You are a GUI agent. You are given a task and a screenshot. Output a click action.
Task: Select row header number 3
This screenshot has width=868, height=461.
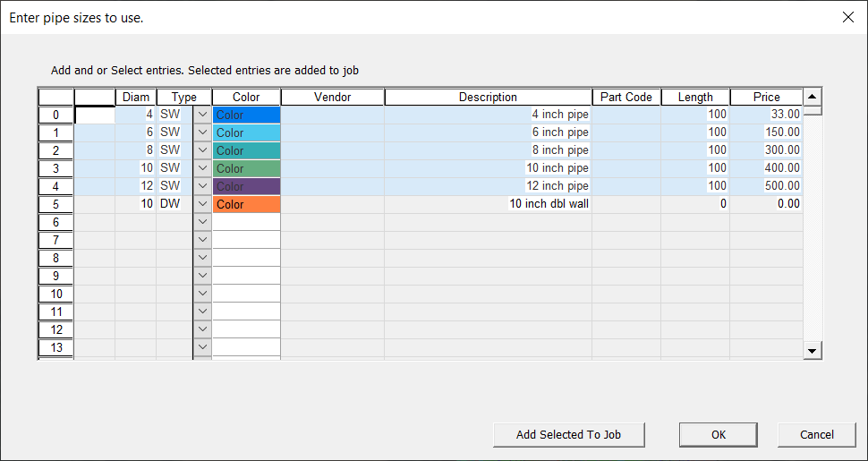point(55,168)
